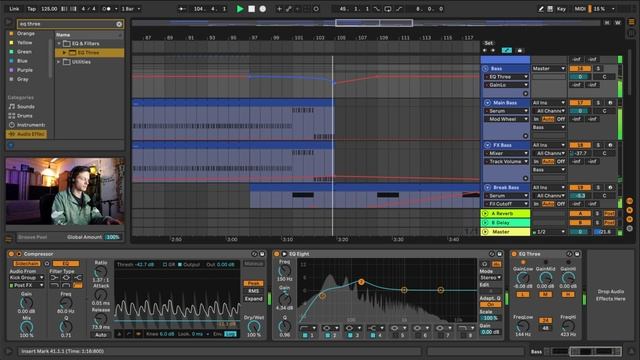Open EQ Eight band 4 filter type
The height and width of the screenshot is (360, 640).
coord(375,328)
